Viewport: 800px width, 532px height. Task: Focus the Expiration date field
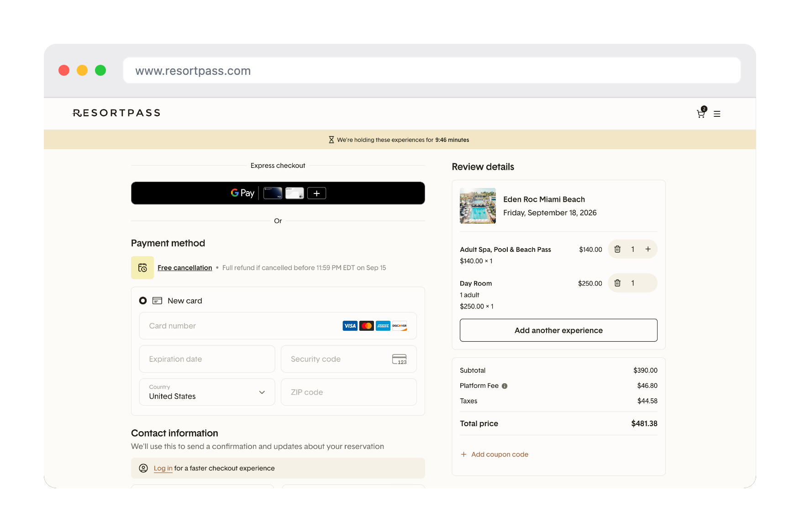coord(207,359)
